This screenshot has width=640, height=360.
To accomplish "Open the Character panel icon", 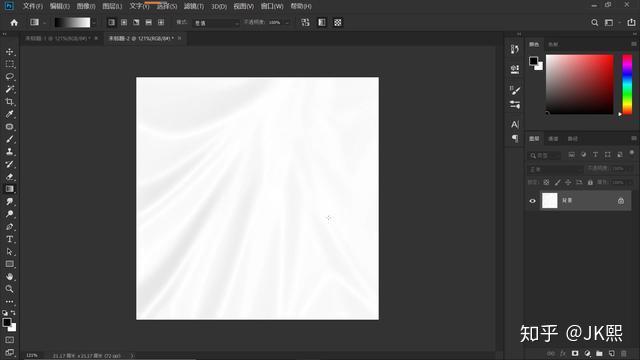I will click(x=515, y=124).
